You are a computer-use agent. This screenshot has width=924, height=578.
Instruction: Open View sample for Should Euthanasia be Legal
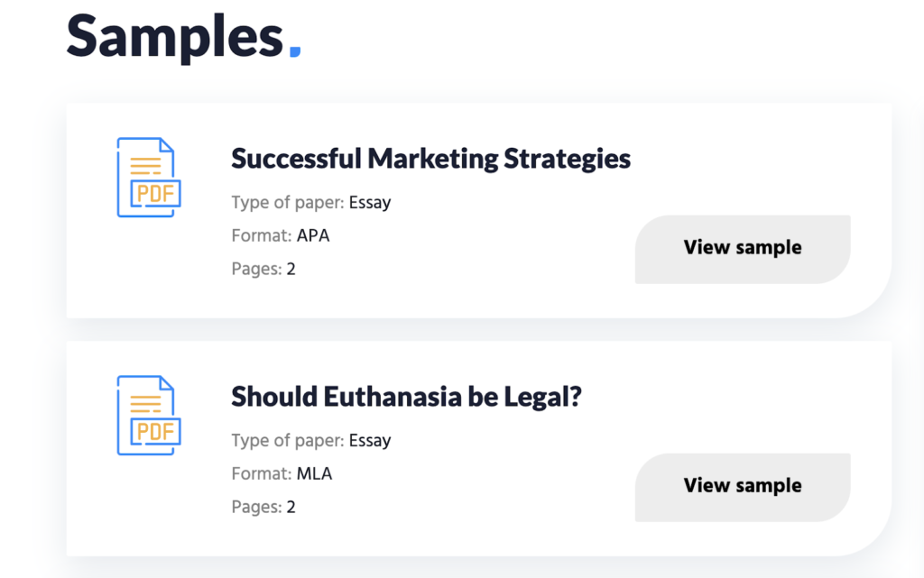pos(743,487)
